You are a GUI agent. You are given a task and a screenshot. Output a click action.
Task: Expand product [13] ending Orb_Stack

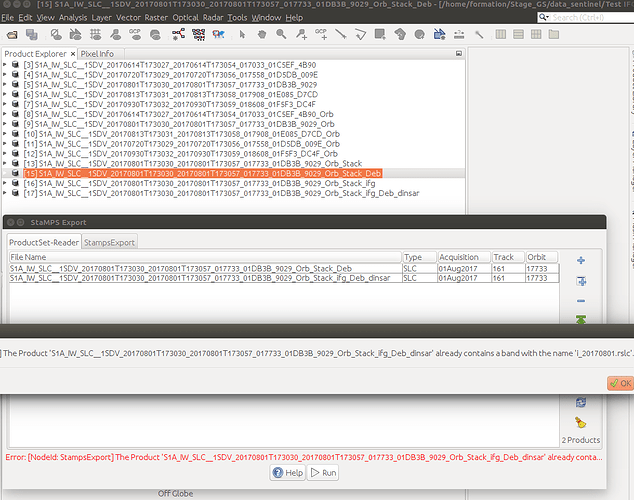pyautogui.click(x=5, y=163)
